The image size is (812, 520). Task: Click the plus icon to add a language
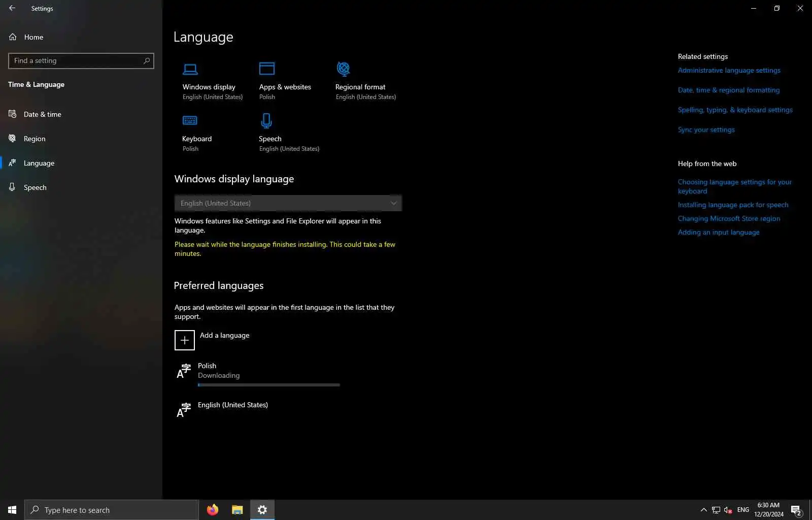pos(185,340)
